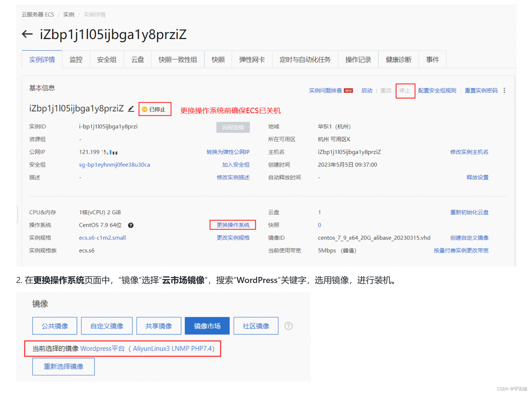Select the public IP 121.199 value
The width and height of the screenshot is (532, 394).
point(98,152)
